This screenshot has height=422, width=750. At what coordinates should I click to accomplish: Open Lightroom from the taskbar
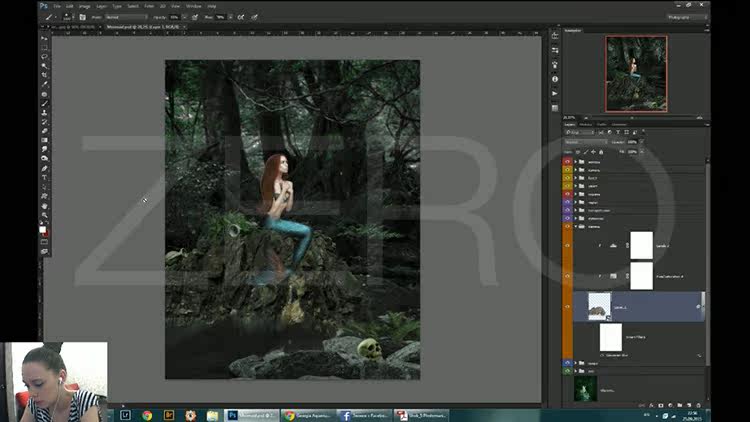126,414
